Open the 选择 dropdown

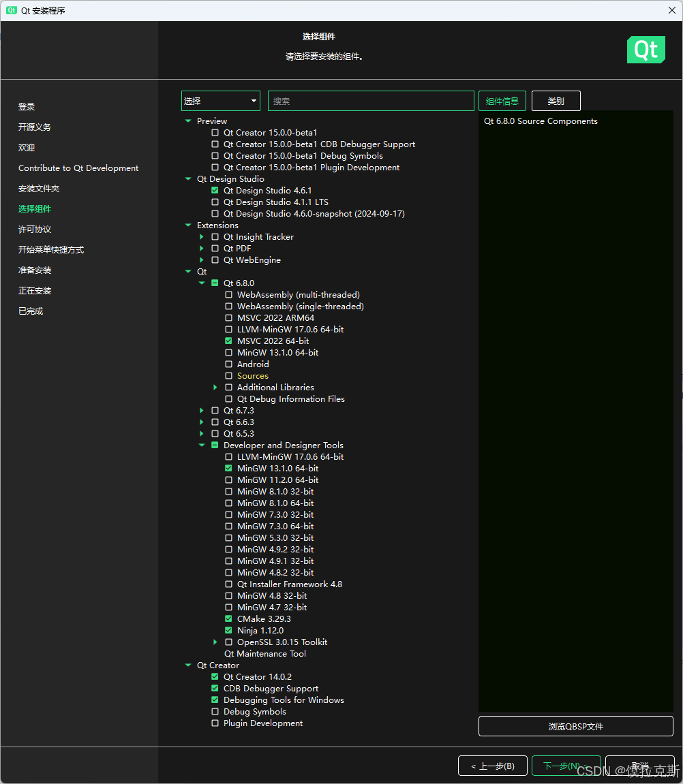[x=221, y=101]
